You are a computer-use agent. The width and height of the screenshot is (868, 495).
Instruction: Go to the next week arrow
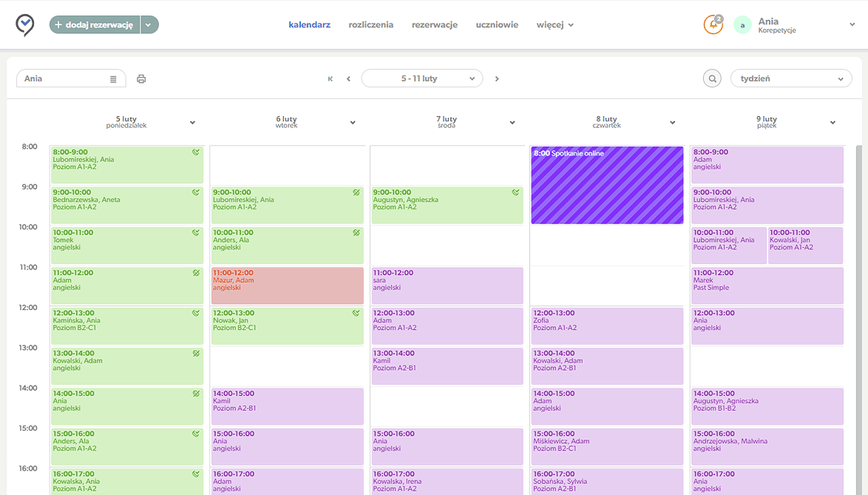[497, 78]
